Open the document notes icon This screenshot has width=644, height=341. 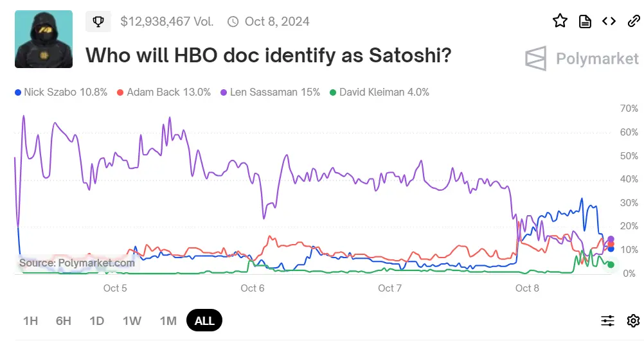(585, 21)
